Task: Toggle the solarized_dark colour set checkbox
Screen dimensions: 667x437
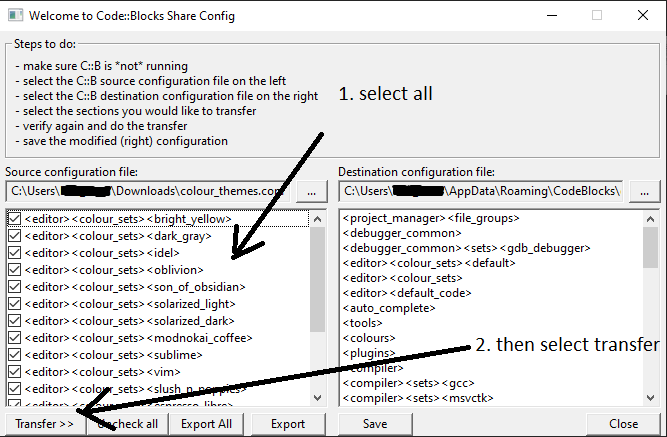Action: 14,321
